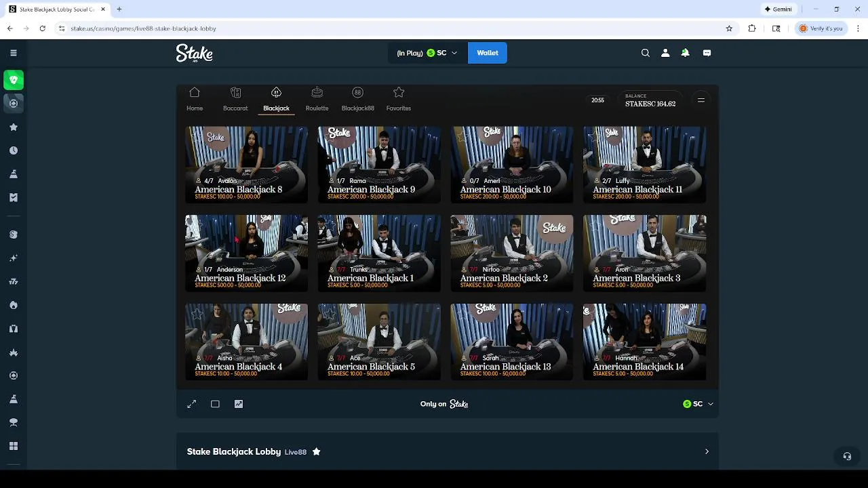Open the clock recent icon in sidebar

tap(14, 150)
